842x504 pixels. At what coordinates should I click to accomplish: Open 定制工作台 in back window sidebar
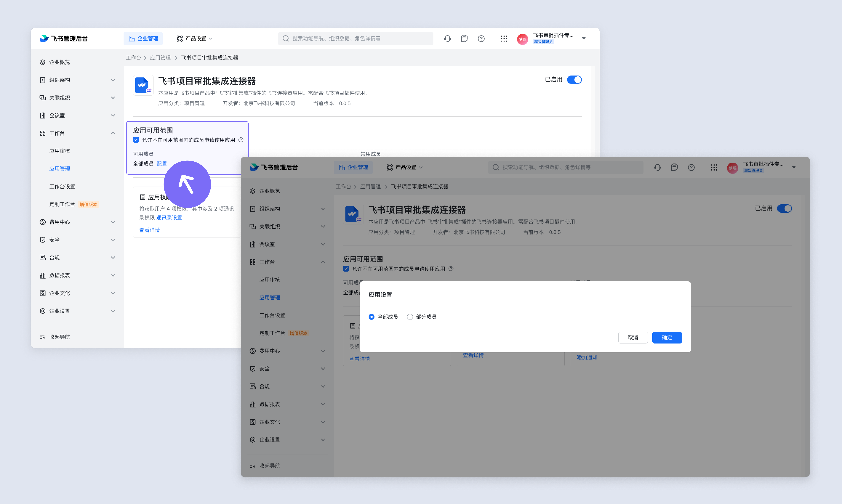pyautogui.click(x=62, y=204)
